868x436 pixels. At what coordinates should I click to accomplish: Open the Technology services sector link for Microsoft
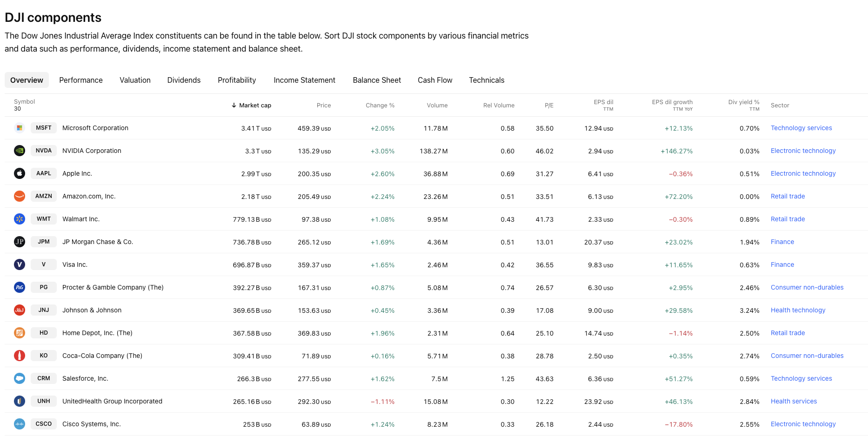[x=801, y=128]
